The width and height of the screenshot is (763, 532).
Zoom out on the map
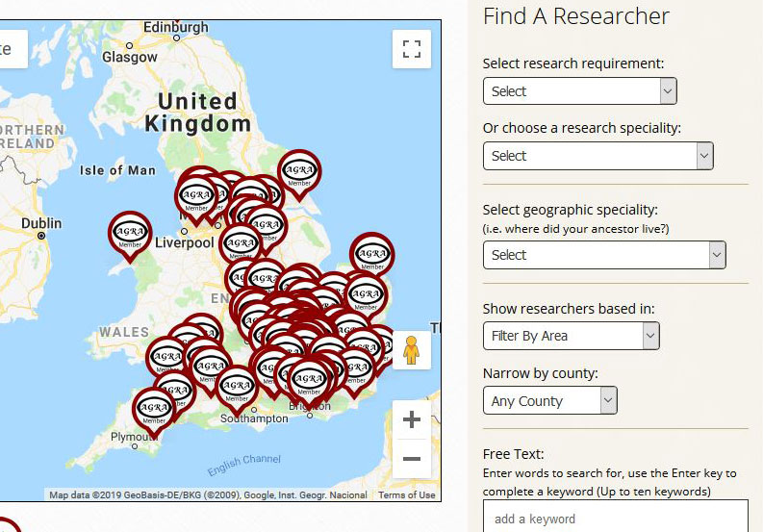pyautogui.click(x=412, y=459)
